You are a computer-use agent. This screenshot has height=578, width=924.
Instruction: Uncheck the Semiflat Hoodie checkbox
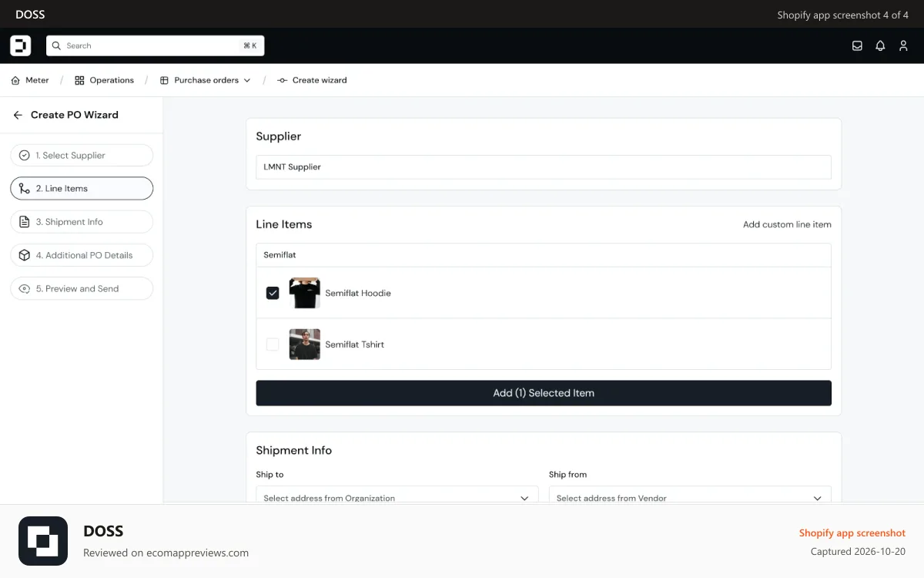tap(273, 293)
